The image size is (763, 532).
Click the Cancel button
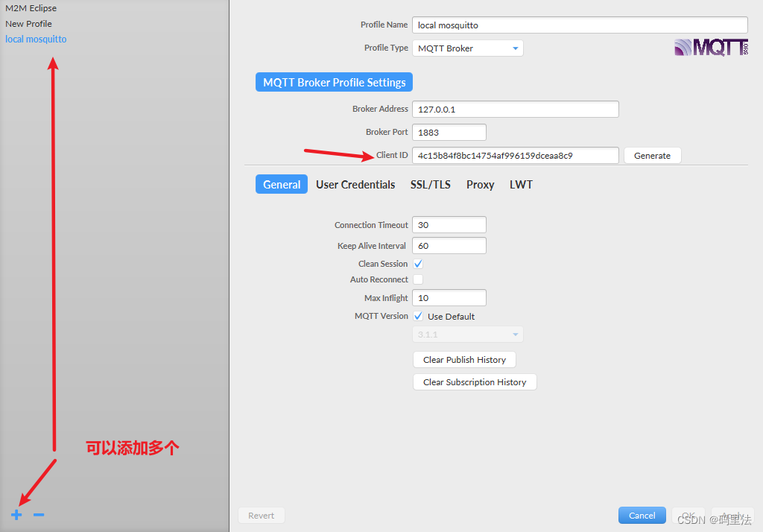[642, 516]
